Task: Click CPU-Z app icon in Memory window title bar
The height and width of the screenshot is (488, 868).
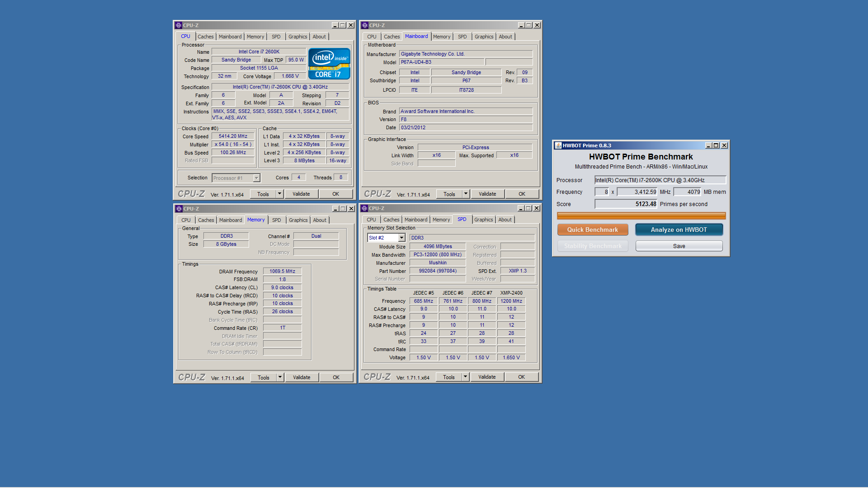Action: click(x=179, y=209)
